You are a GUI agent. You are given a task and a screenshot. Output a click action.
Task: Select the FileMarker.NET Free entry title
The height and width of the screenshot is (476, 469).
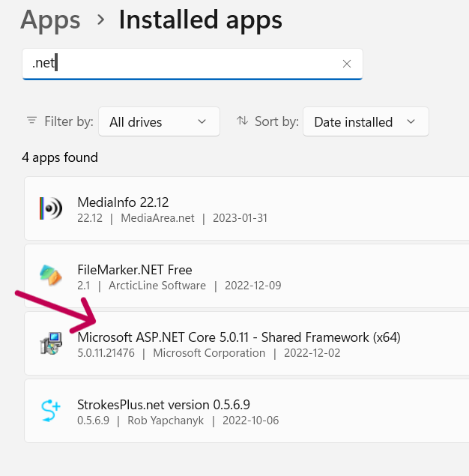(x=135, y=270)
